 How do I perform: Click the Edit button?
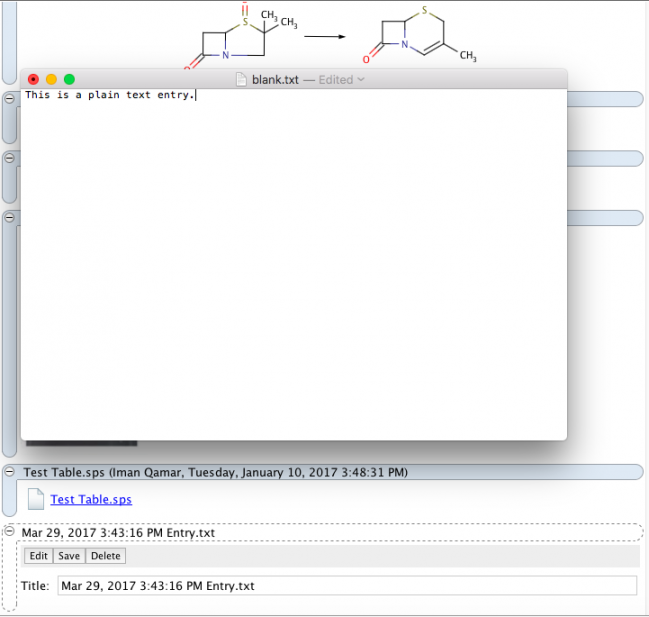coord(38,556)
